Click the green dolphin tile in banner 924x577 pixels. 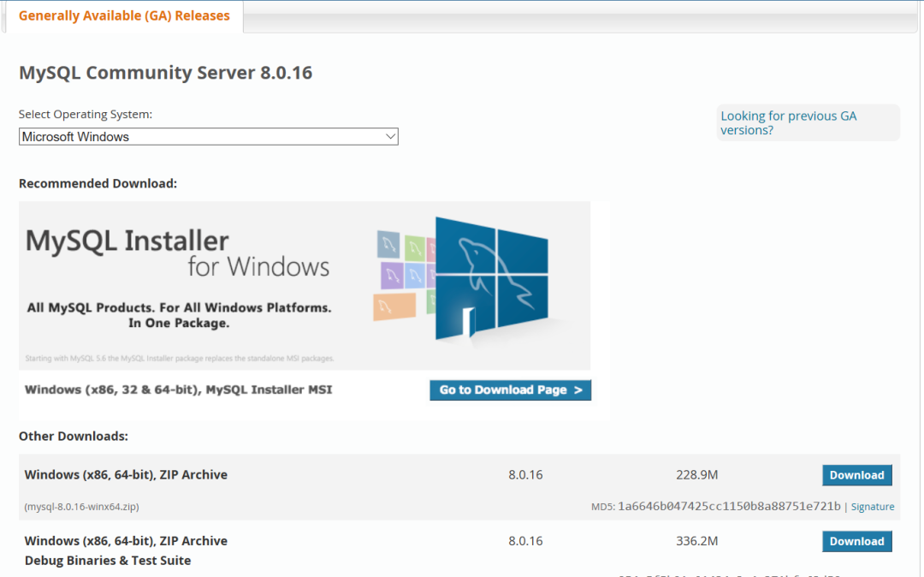click(415, 248)
